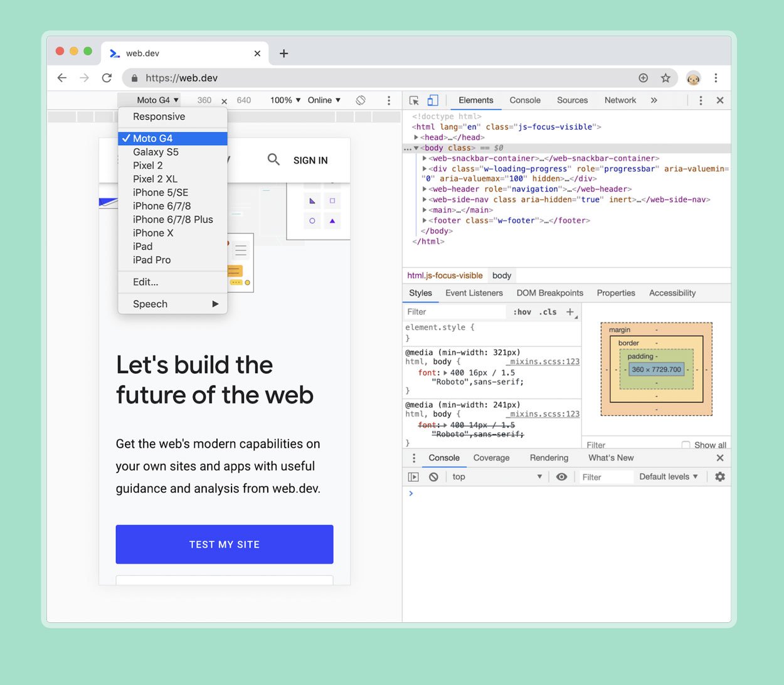This screenshot has width=784, height=685.
Task: Open the user profile avatar
Action: [x=693, y=78]
